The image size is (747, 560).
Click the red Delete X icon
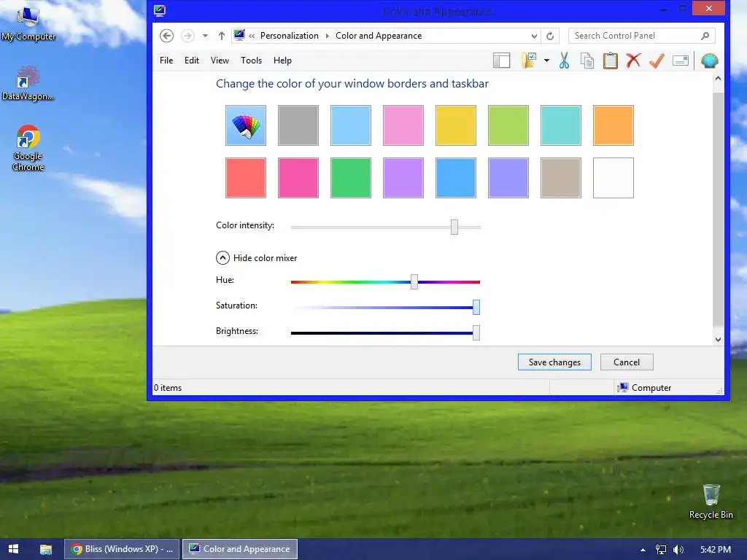[x=633, y=61]
